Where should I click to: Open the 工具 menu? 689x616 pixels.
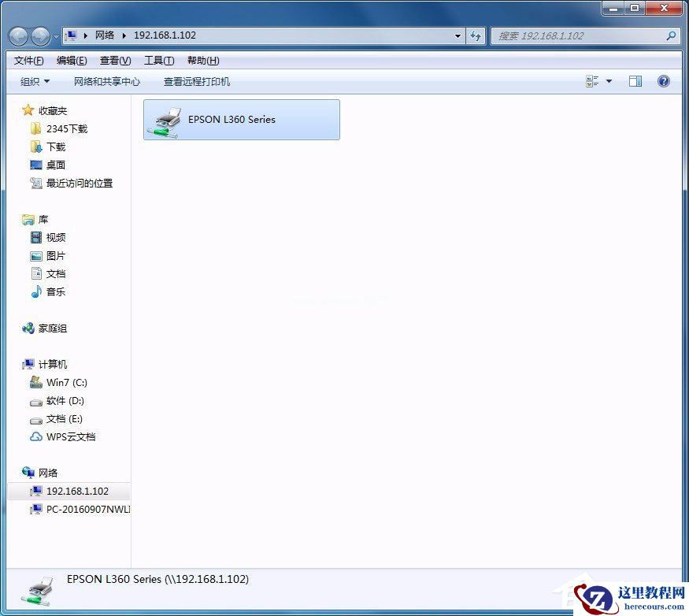coord(157,60)
